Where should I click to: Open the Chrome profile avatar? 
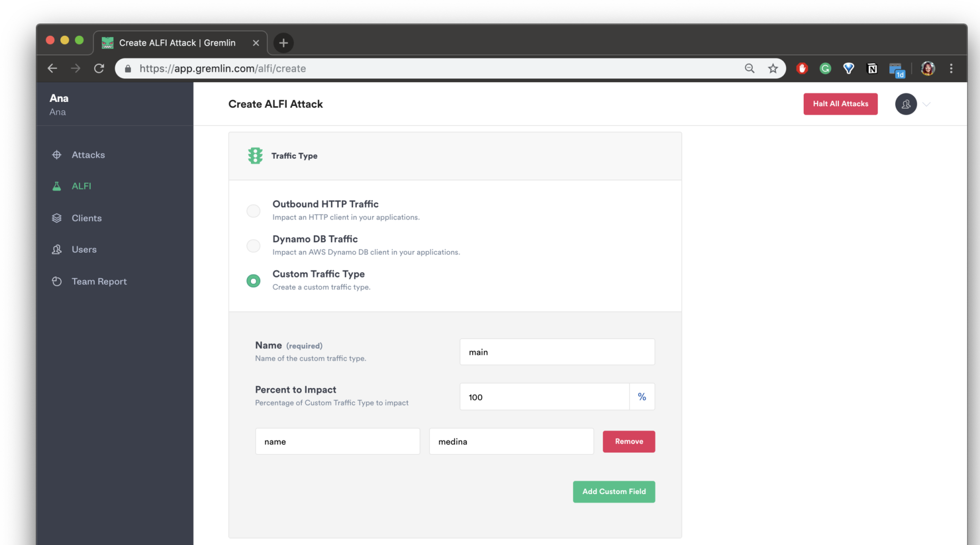tap(928, 69)
